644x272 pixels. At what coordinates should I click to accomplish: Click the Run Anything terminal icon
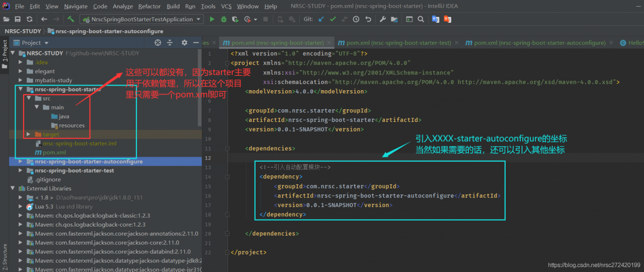pos(409,19)
